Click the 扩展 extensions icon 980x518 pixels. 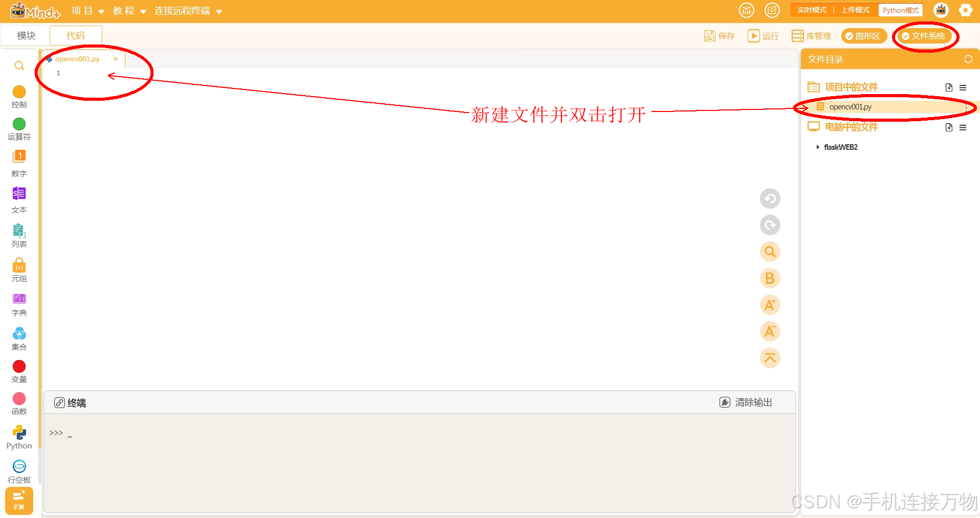coord(19,501)
